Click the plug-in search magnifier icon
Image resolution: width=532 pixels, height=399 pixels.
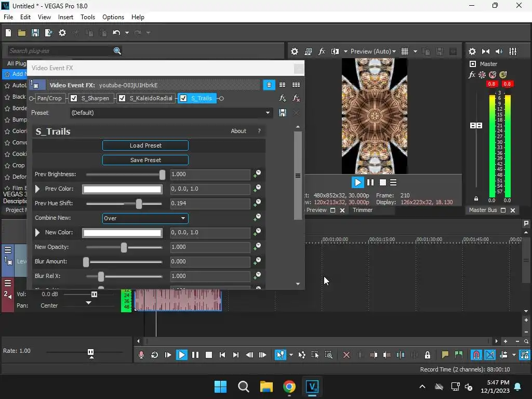tap(117, 51)
